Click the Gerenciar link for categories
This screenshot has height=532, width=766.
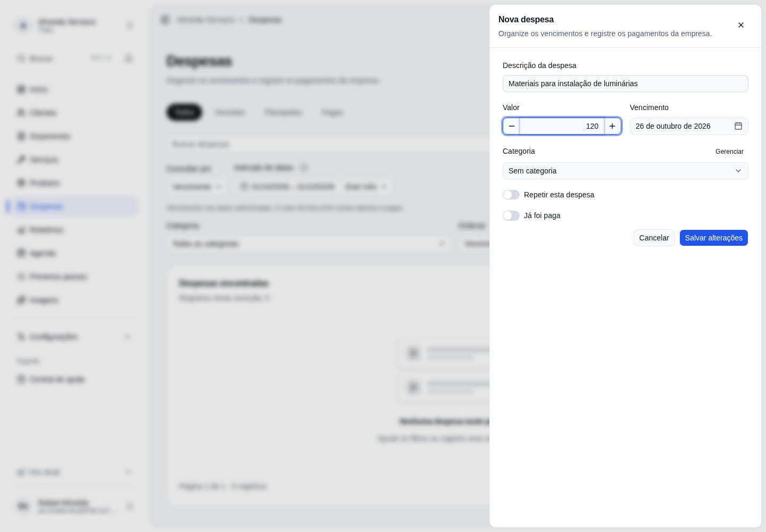pyautogui.click(x=729, y=152)
